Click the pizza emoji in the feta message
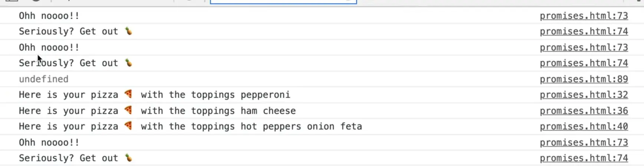Screen dimensions: 644x166 click(x=128, y=126)
